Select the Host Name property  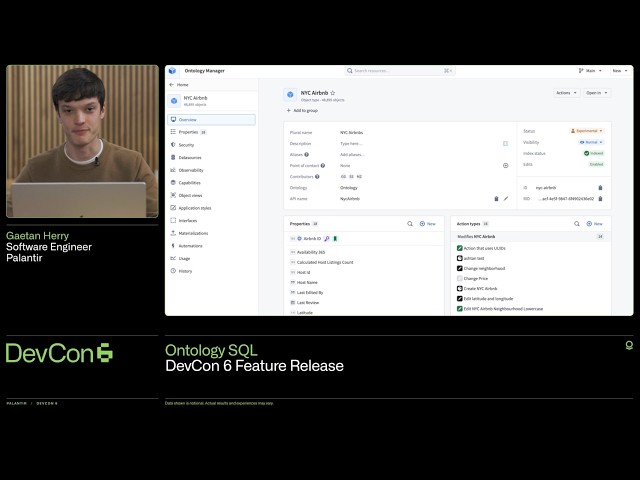pyautogui.click(x=307, y=282)
